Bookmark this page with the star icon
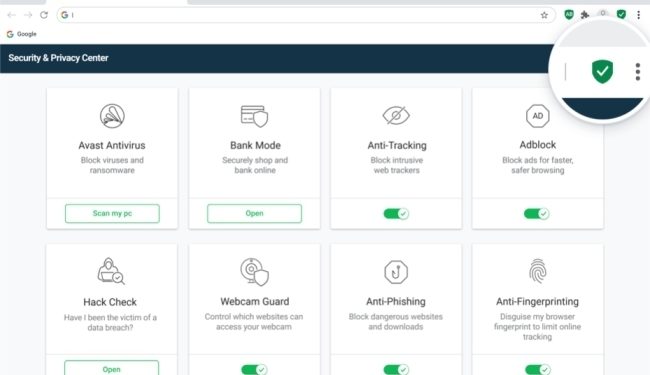The width and height of the screenshot is (650, 375). 544,15
